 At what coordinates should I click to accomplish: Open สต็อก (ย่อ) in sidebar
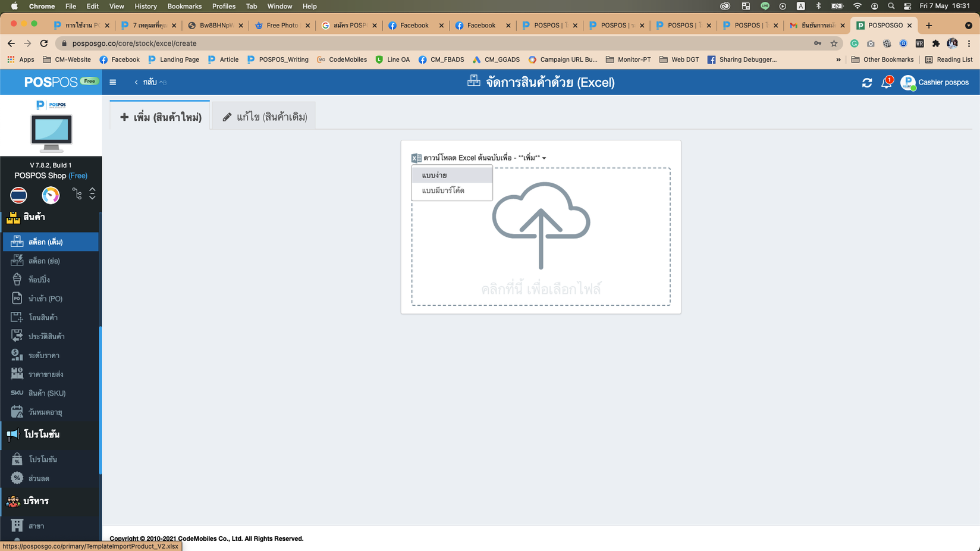(x=44, y=261)
